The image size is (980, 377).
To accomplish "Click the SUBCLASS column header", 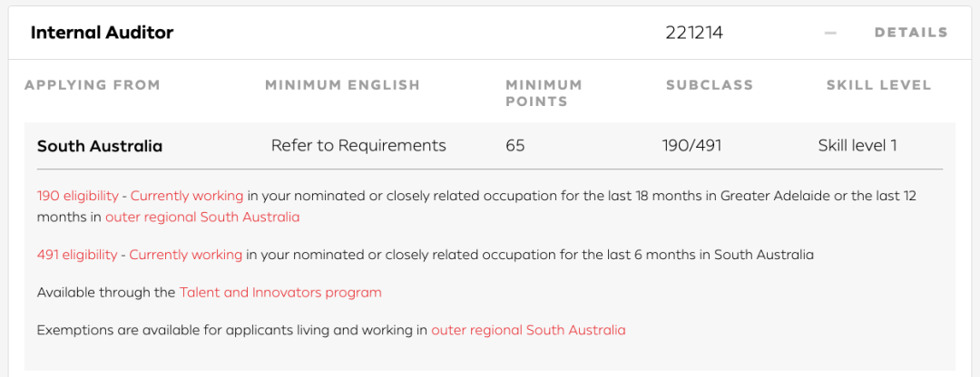I will click(710, 85).
